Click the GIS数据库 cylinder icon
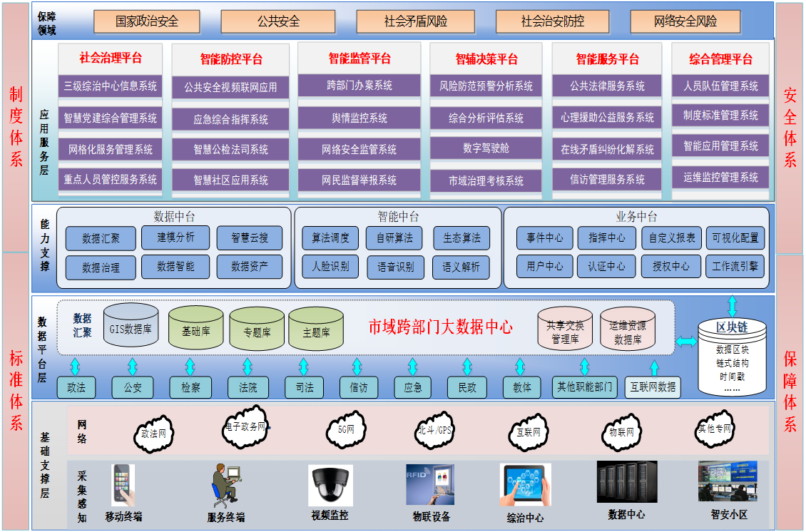This screenshot has width=806, height=532. 131,328
